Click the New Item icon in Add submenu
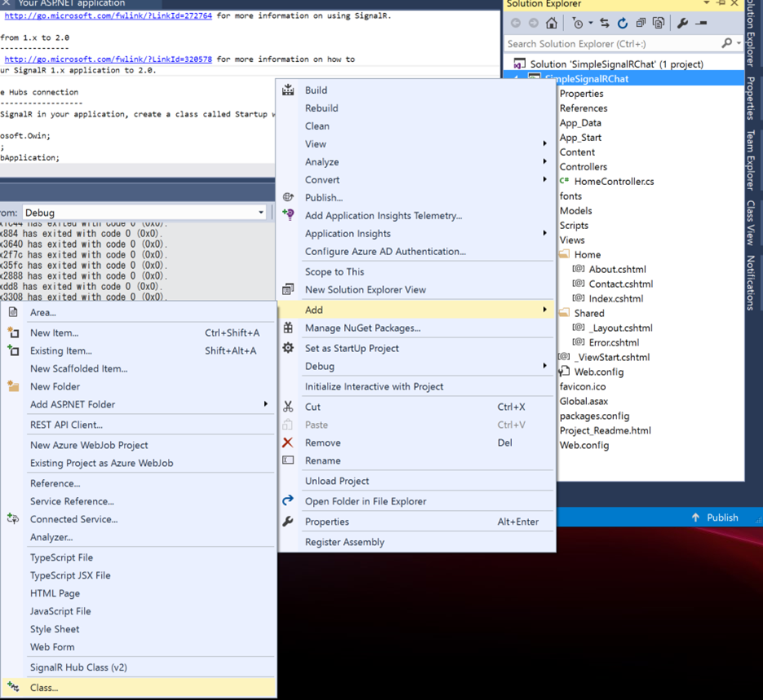The height and width of the screenshot is (700, 763). 13,332
